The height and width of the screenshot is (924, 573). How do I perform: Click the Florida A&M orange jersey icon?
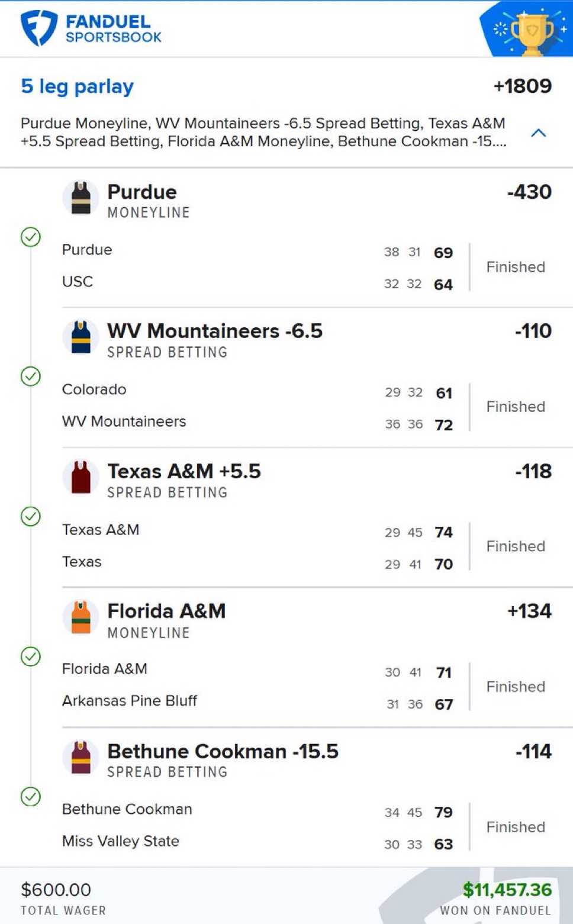click(81, 617)
